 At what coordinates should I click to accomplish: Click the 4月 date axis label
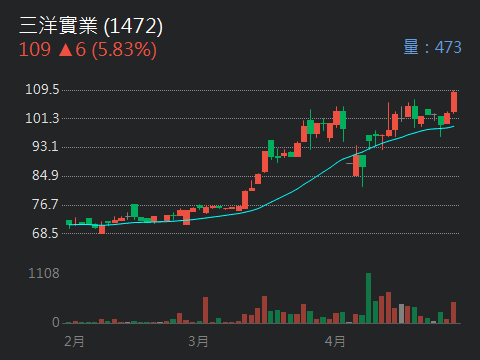(x=335, y=341)
